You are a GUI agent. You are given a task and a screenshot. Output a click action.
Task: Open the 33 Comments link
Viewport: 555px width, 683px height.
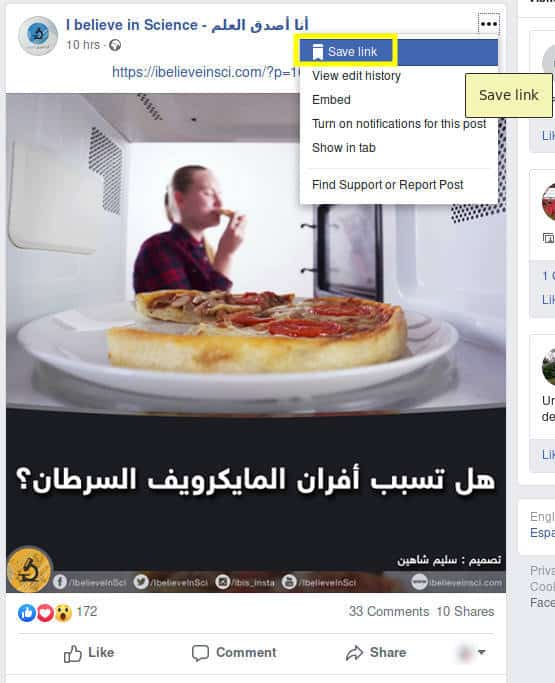(389, 612)
